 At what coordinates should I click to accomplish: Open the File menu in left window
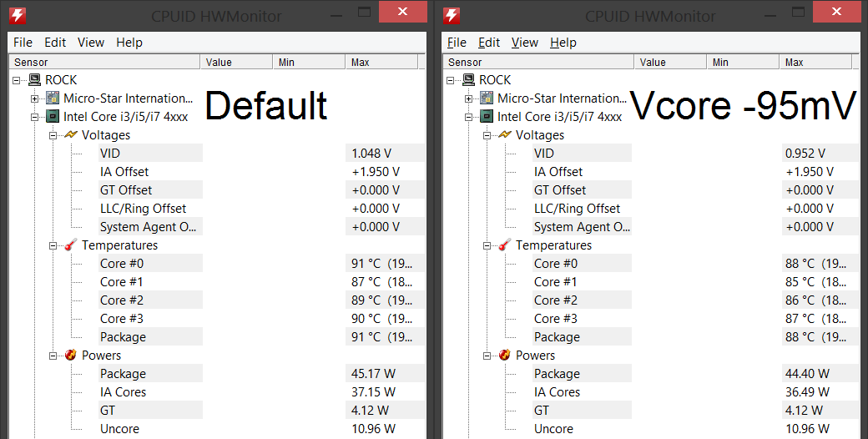coord(23,43)
